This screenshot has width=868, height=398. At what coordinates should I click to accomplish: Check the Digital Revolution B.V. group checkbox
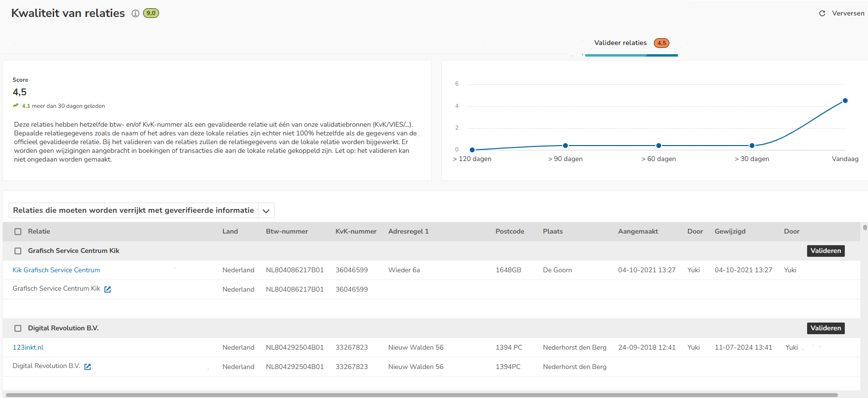click(18, 328)
